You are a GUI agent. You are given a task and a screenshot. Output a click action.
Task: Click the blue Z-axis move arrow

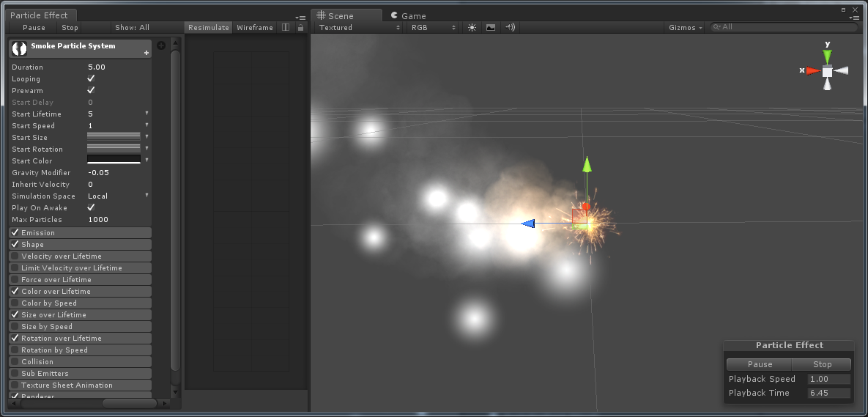point(528,224)
